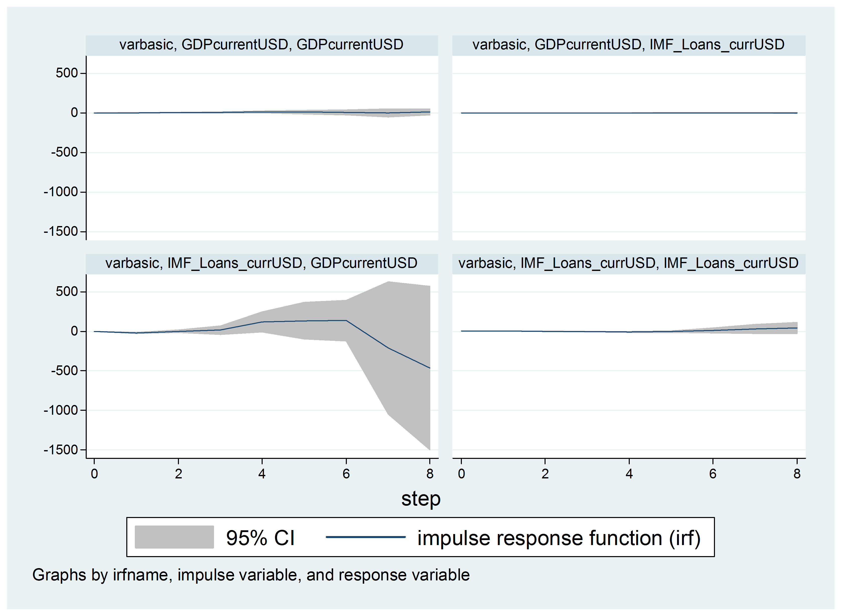This screenshot has height=616, width=841.
Task: Select the "95% CI" legend label text
Action: click(x=260, y=538)
